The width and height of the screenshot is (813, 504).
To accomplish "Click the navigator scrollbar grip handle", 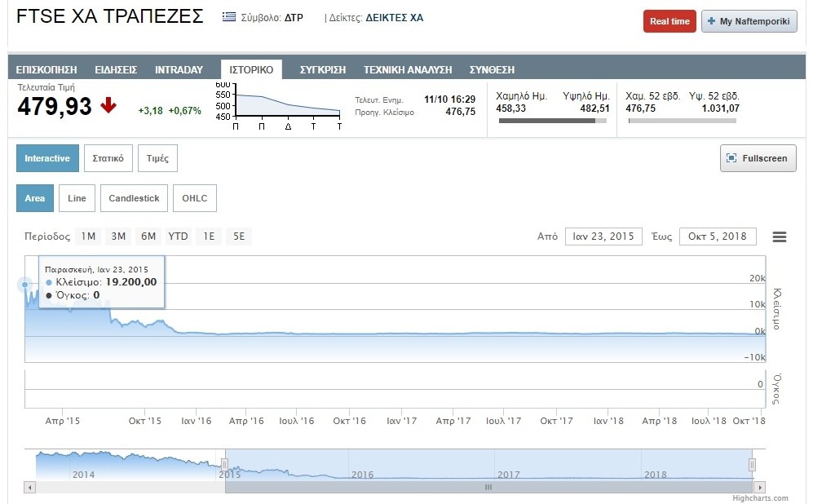I will click(488, 487).
